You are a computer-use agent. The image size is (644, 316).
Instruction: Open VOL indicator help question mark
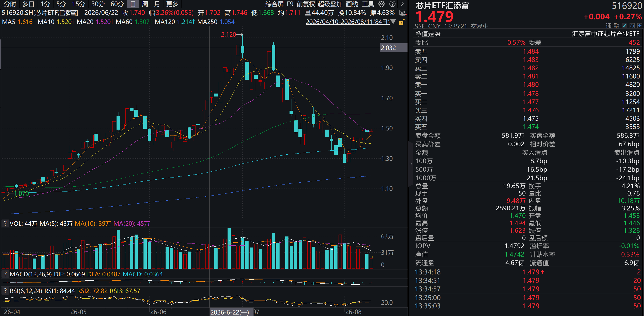tap(5, 223)
